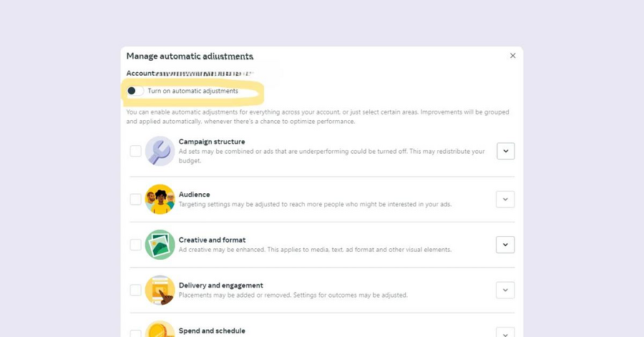Click the Spend and schedule coin icon
The height and width of the screenshot is (337, 644).
click(x=160, y=329)
